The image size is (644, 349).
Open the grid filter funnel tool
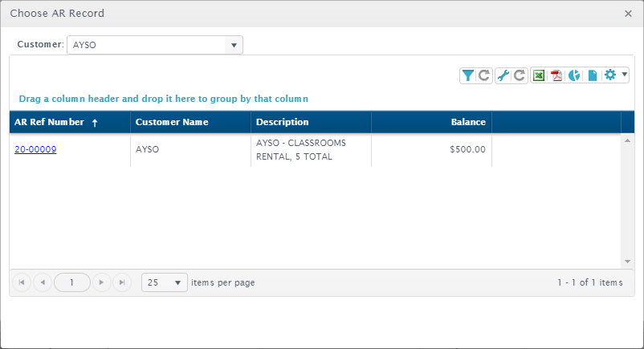tap(468, 75)
